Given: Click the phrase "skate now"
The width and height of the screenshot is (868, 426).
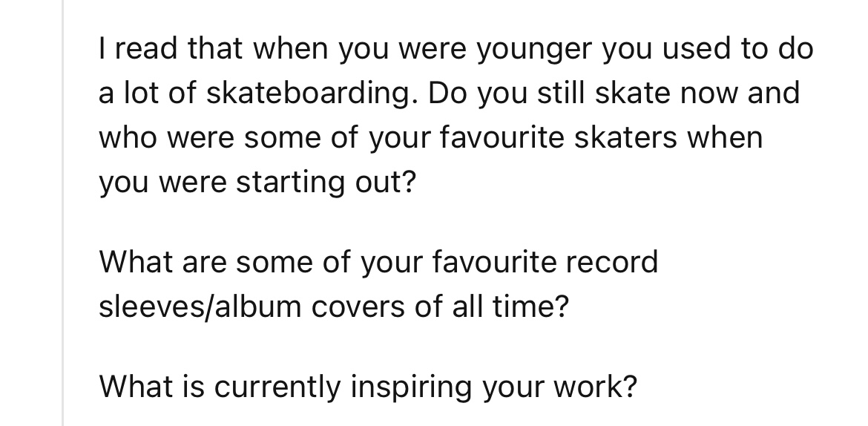Looking at the screenshot, I should (x=666, y=93).
